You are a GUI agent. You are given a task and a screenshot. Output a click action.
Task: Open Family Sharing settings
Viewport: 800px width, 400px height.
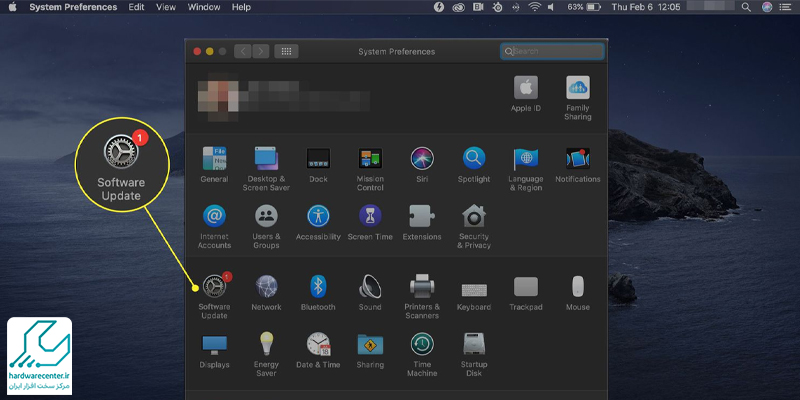click(578, 98)
